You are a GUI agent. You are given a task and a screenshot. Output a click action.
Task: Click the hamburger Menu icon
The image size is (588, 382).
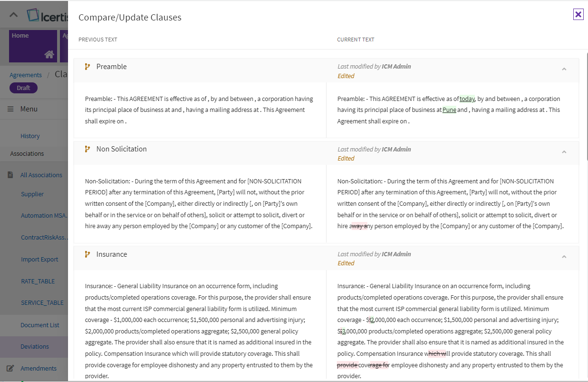10,109
